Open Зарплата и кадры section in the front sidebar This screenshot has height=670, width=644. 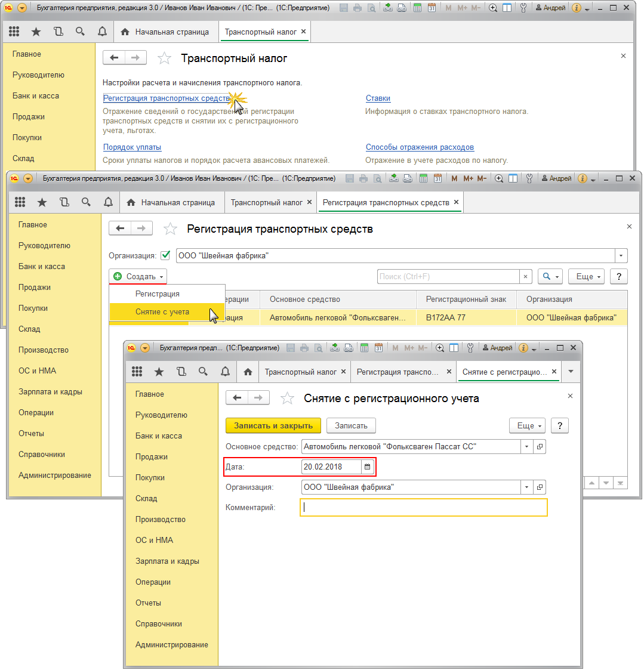(167, 561)
